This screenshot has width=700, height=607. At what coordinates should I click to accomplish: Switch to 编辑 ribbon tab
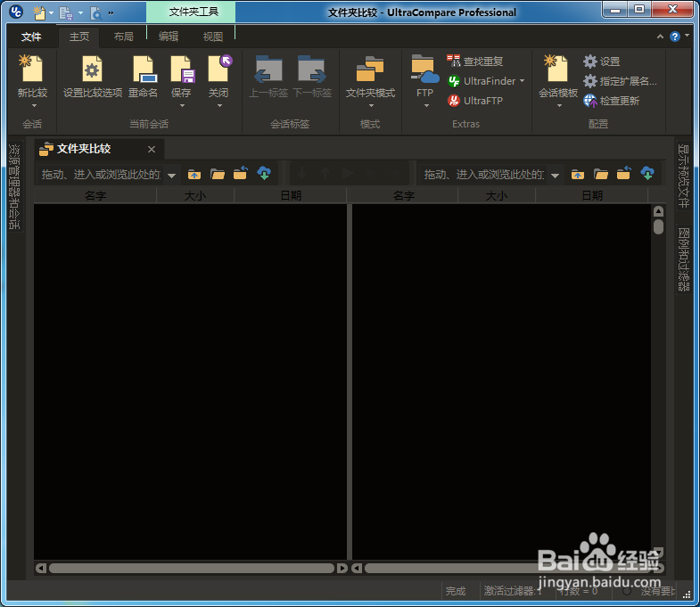click(x=169, y=37)
